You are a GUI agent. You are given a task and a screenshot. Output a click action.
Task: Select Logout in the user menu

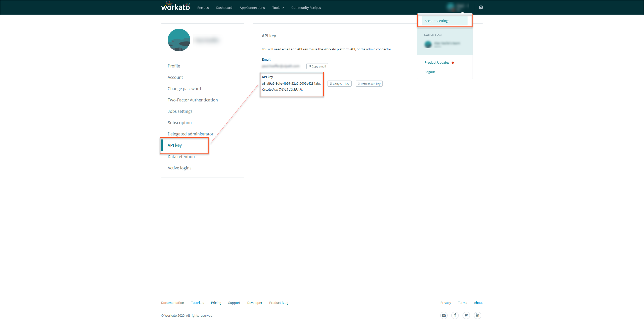point(430,72)
